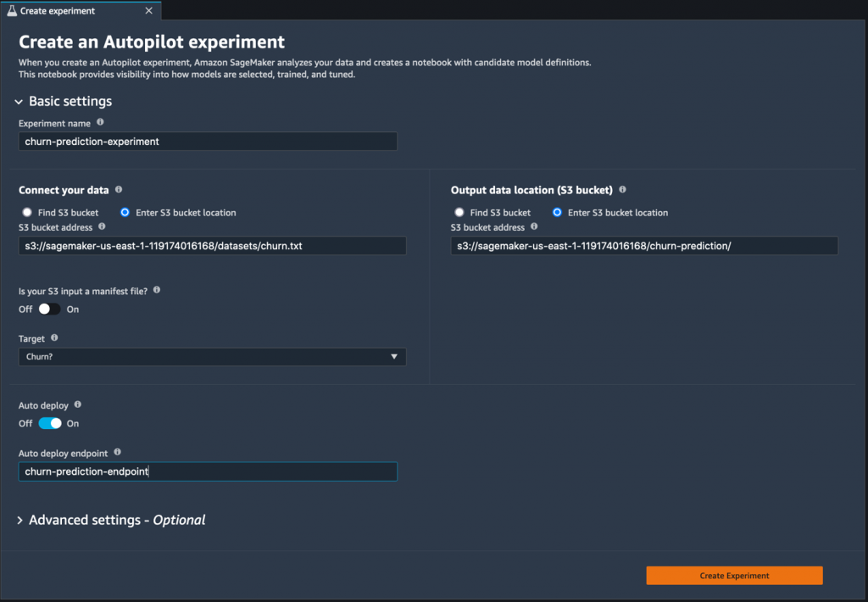Click the info icon beside output S3 bucket address
Screen dimensions: 868x602
[x=532, y=226]
